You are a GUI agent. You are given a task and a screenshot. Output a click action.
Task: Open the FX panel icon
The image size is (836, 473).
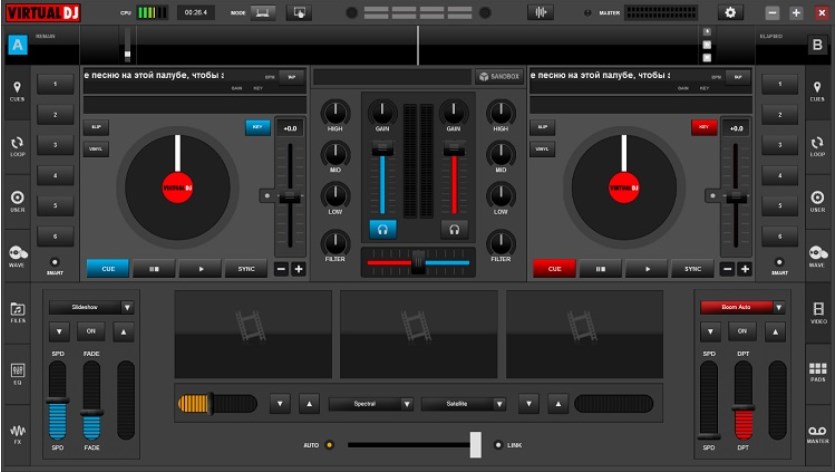point(18,434)
